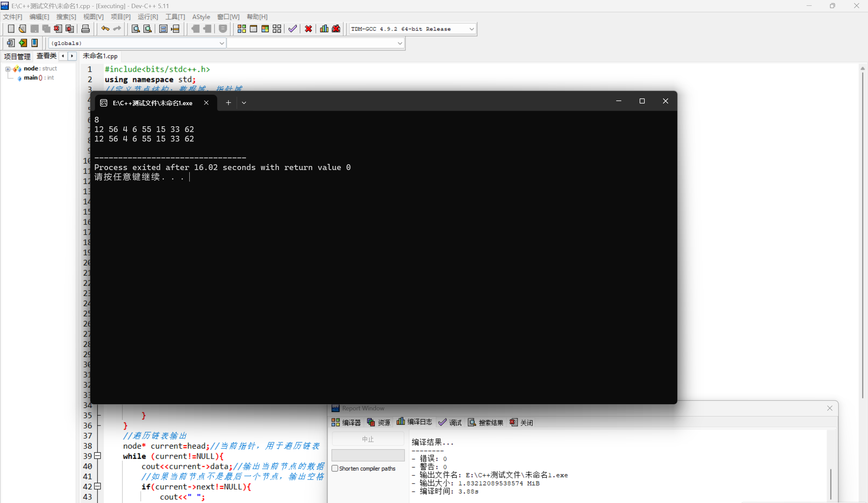Click the Print toolbar icon
Screen dimensions: 868x503
[86, 29]
